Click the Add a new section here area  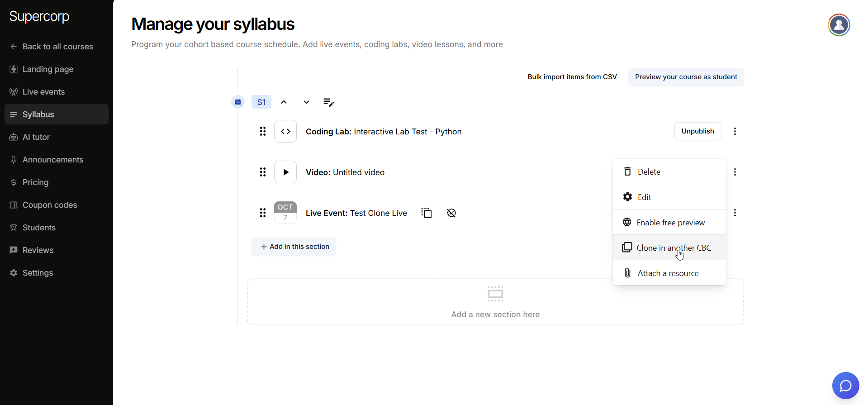point(495,302)
